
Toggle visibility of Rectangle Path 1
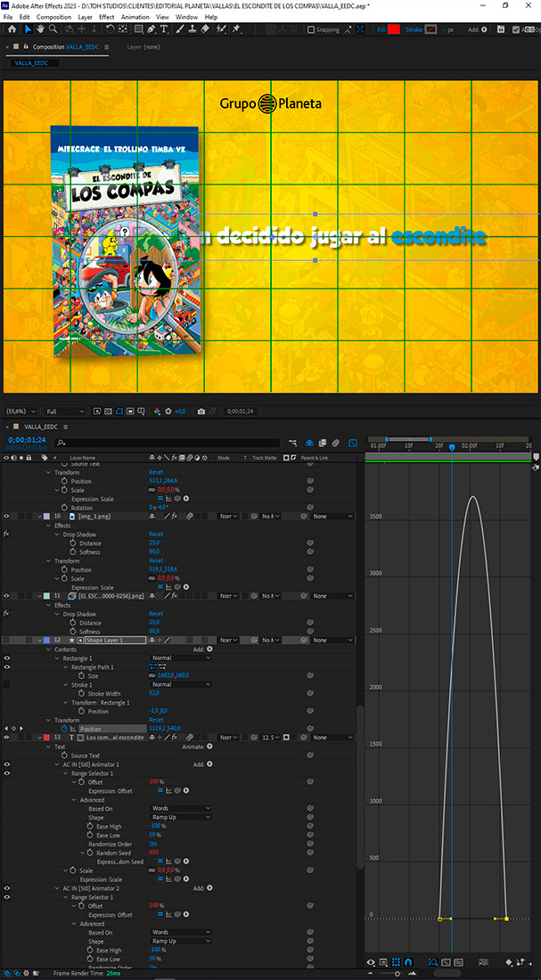click(x=7, y=667)
